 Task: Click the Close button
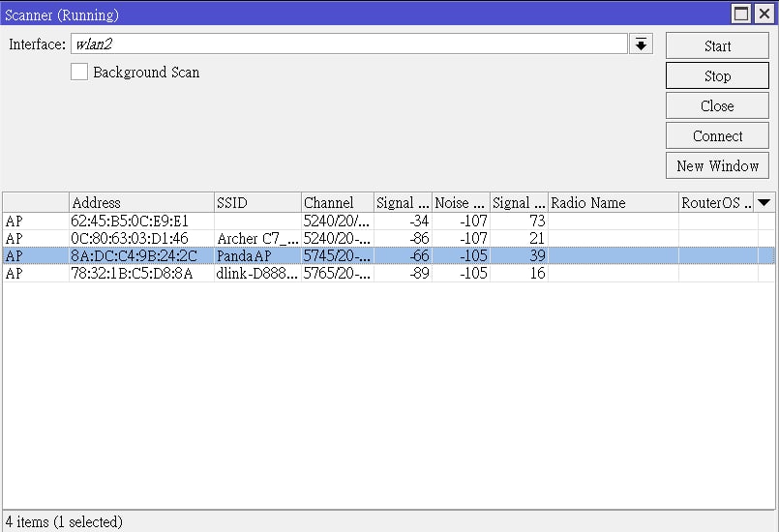click(x=717, y=105)
